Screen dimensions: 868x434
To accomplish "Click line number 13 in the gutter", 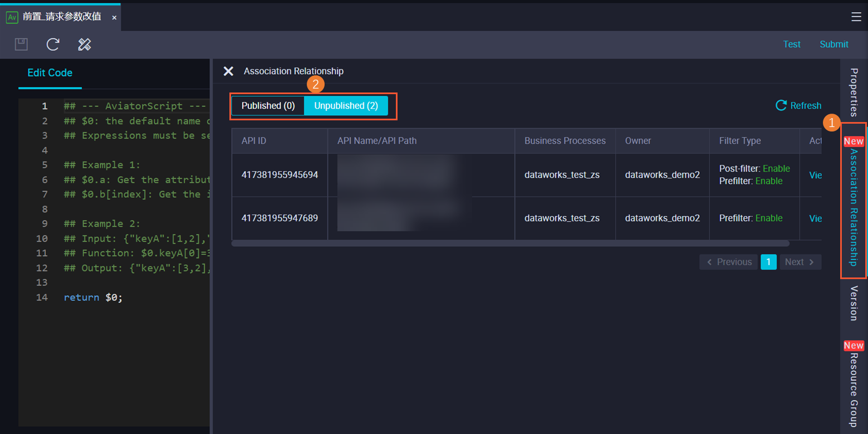I will tap(42, 282).
